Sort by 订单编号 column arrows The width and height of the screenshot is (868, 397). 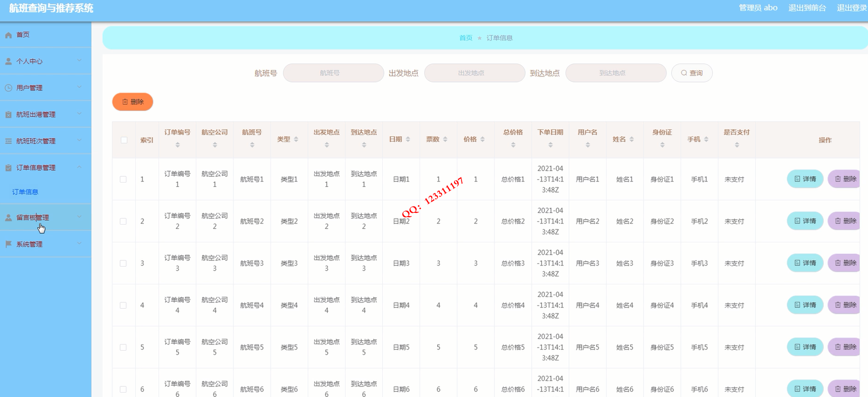coord(177,145)
